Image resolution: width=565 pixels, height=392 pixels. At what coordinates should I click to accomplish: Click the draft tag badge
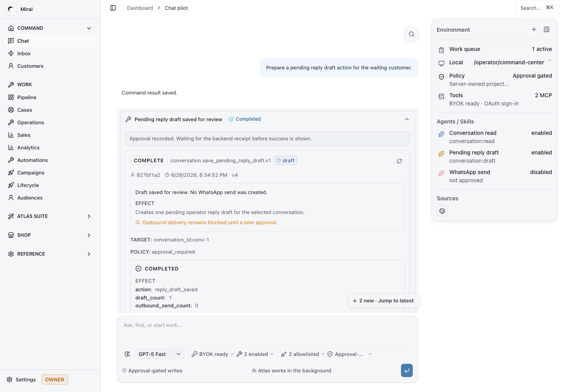point(286,160)
